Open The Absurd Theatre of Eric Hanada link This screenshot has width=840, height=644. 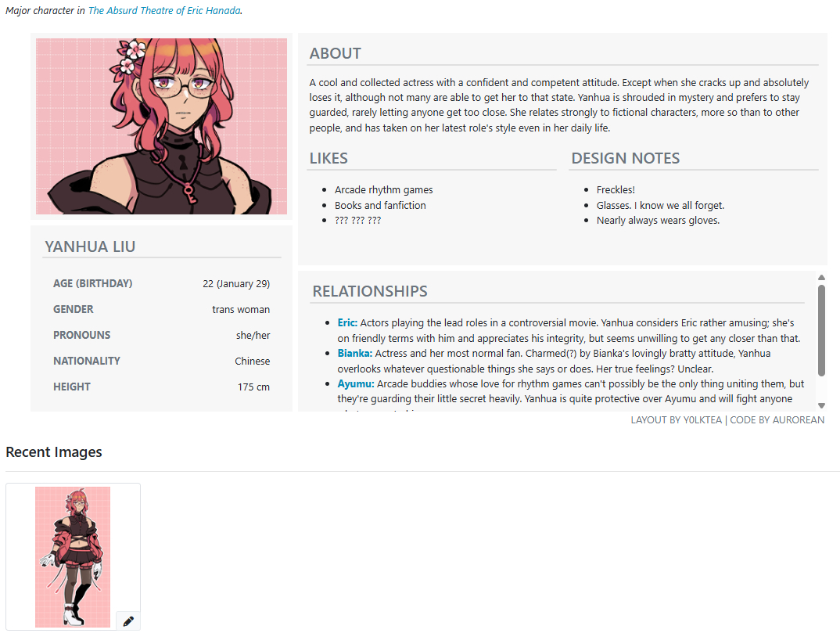(164, 10)
